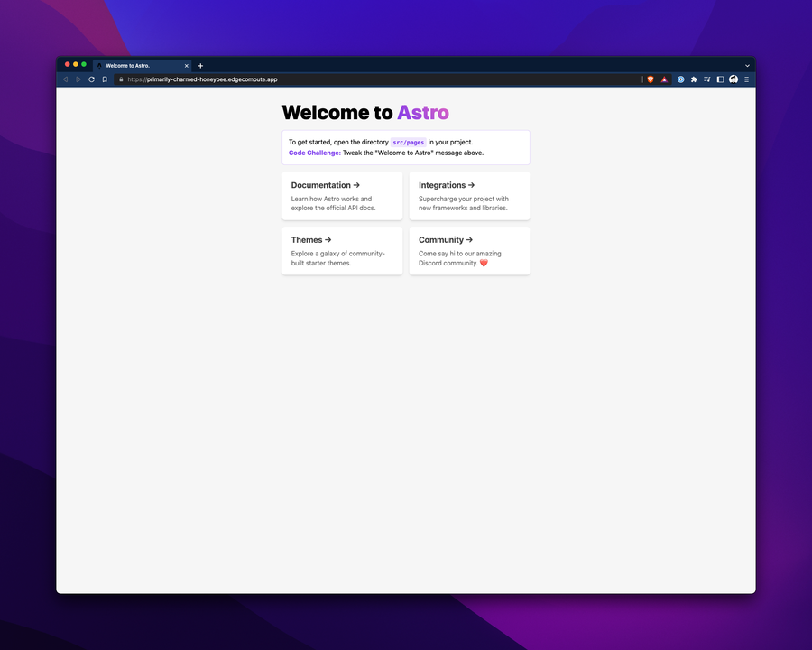The image size is (812, 650).
Task: Click the yellow minimize window button
Action: pyautogui.click(x=76, y=64)
